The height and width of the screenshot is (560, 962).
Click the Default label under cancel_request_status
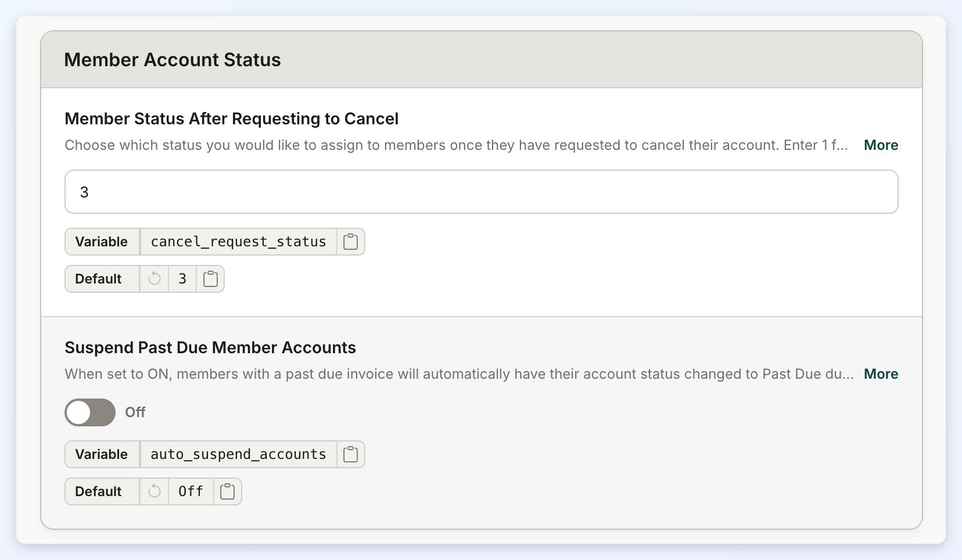tap(98, 279)
